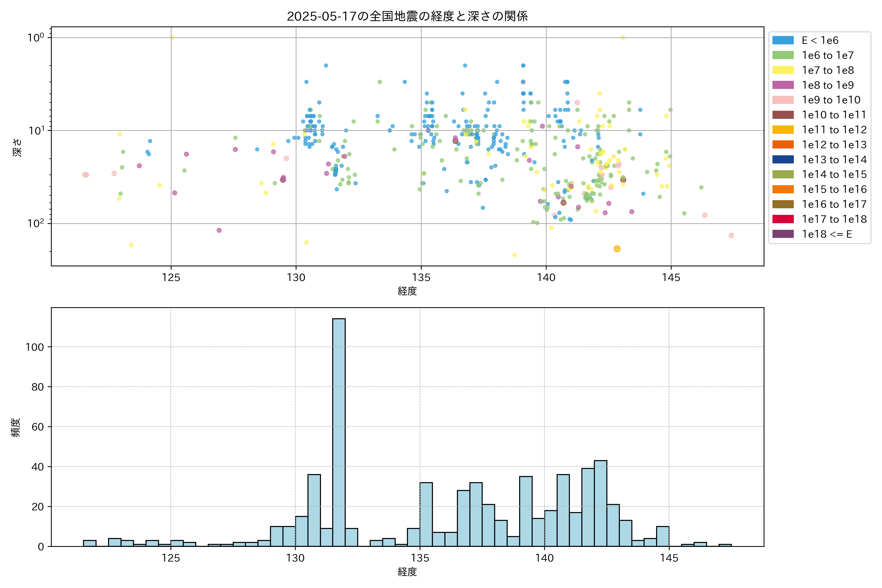Click the tallest histogram bar

[x=339, y=431]
